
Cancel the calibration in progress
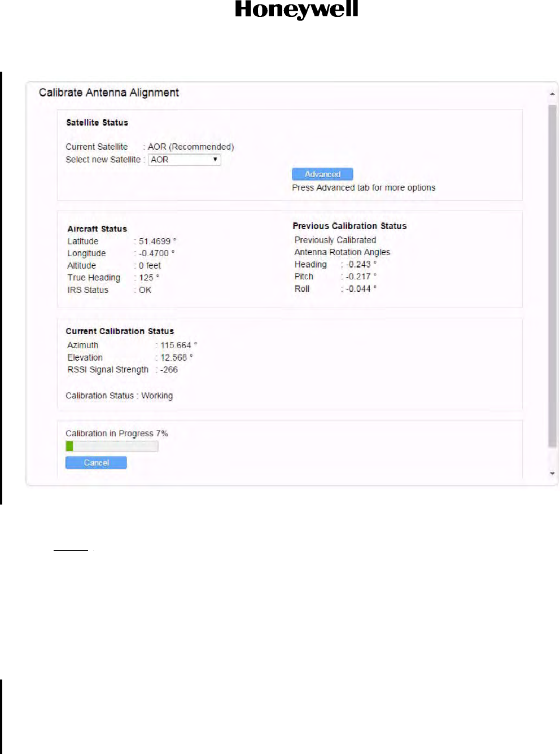point(96,463)
